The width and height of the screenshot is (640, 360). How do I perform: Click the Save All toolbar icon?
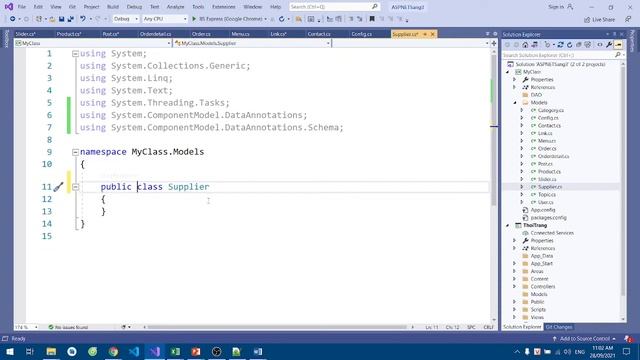tap(71, 19)
